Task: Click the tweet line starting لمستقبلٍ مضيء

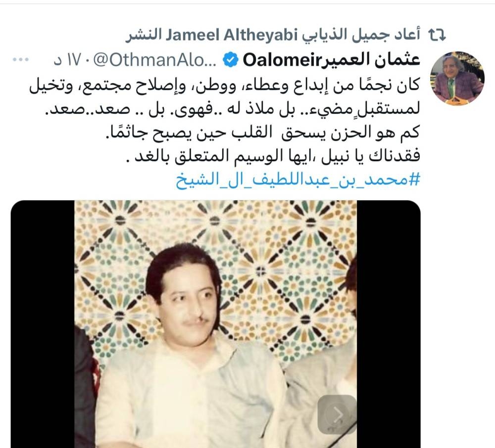Action: click(233, 108)
